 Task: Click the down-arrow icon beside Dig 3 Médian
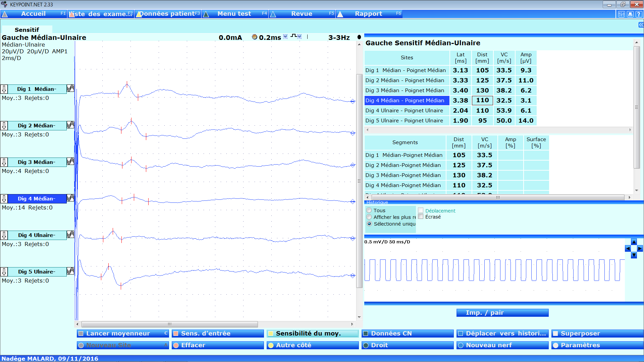pyautogui.click(x=4, y=162)
